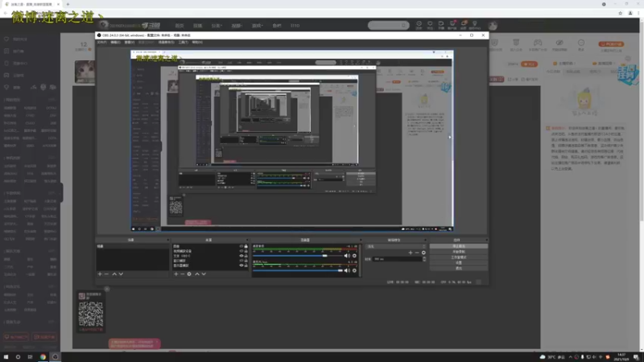
Task: Expand 分类 dropdown in Huya navigation
Action: [217, 26]
